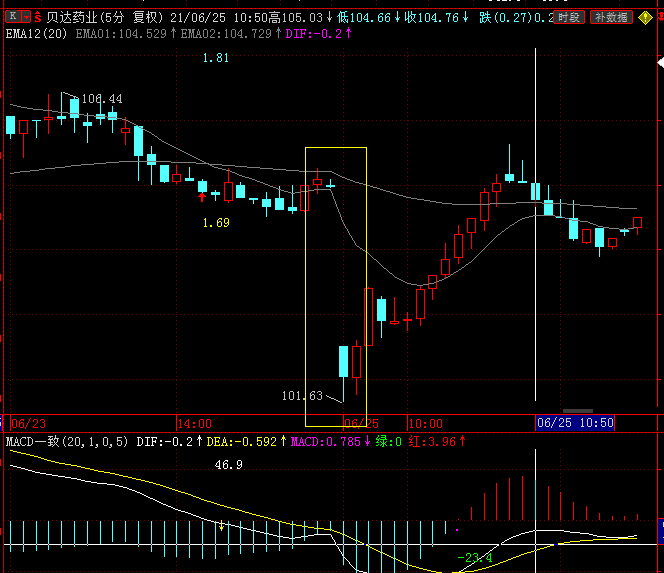Click the cyan 1.81 number on the chart
The image size is (664, 573).
point(216,58)
